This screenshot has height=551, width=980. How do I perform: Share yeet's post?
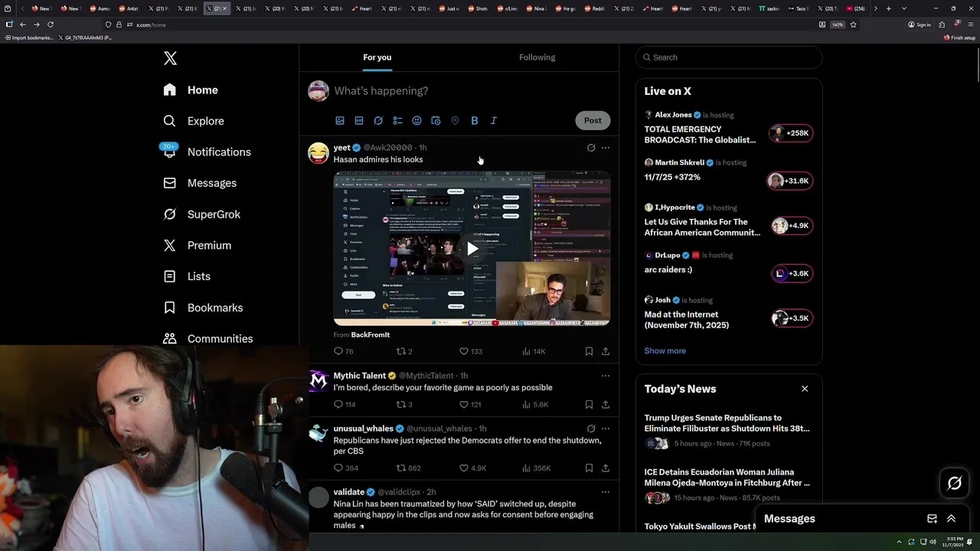click(606, 351)
